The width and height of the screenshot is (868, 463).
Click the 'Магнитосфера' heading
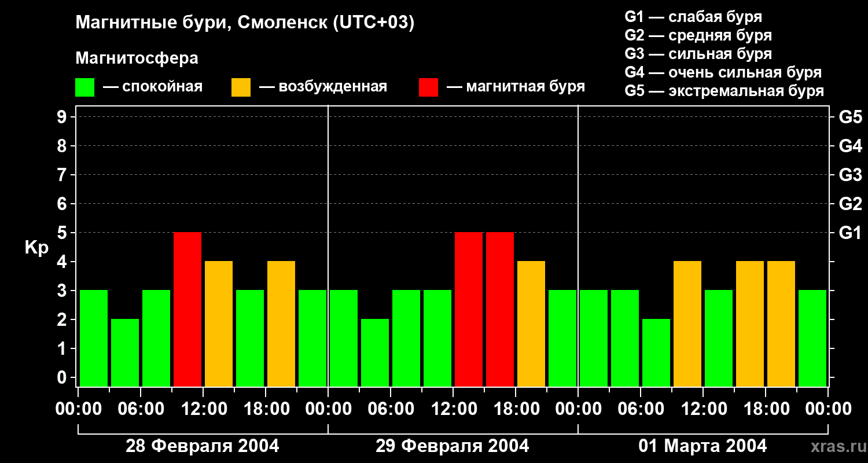(x=137, y=58)
